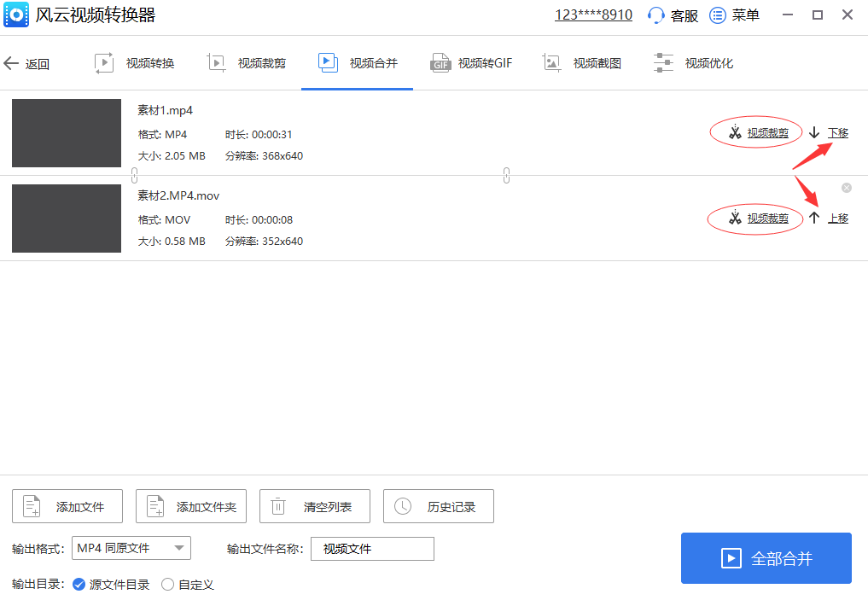Click 视频裁剪 link for 素材2.MP4.mov
Screen dimensions: 868x606
tap(768, 218)
